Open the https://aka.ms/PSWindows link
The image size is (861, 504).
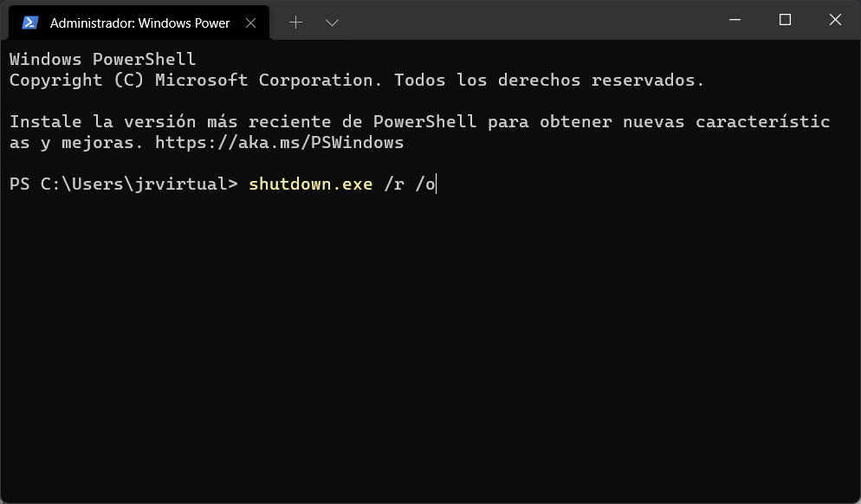point(279,142)
